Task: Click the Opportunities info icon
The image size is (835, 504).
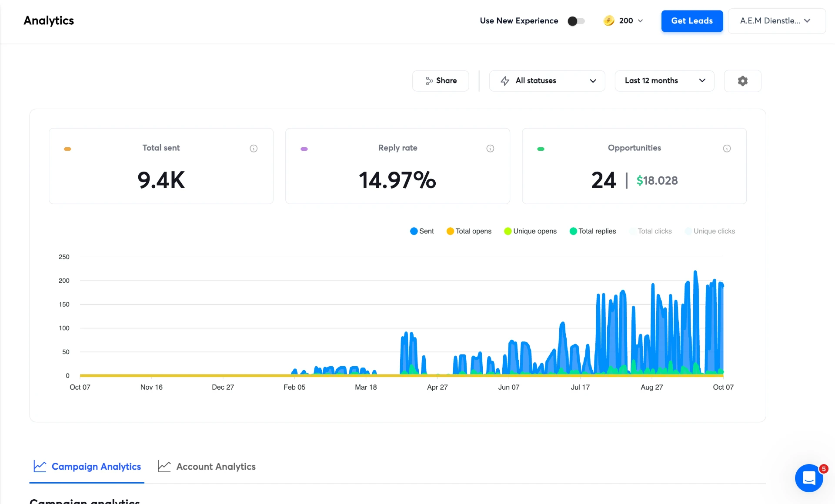Action: point(727,149)
